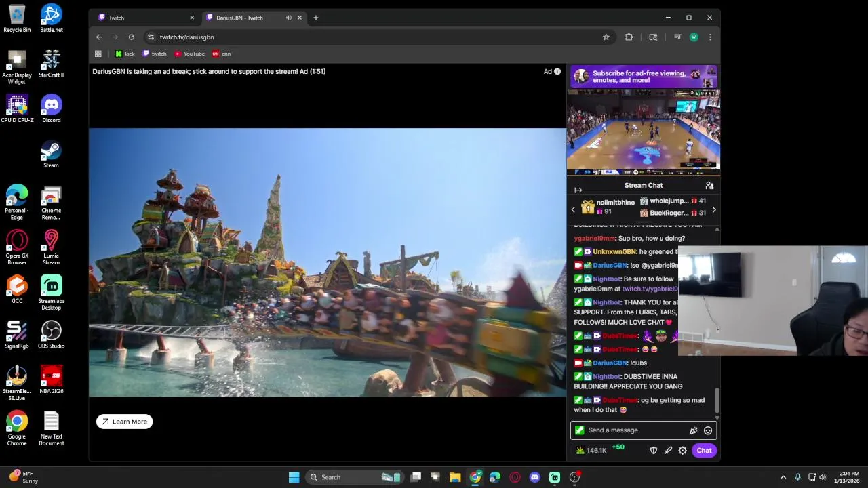
Task: Close the first Twitch tab
Action: [x=192, y=18]
